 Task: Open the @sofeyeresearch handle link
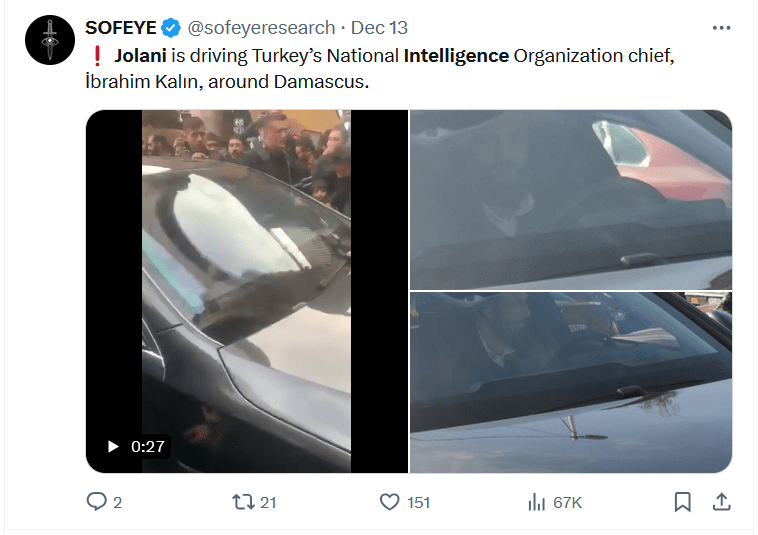pos(261,28)
